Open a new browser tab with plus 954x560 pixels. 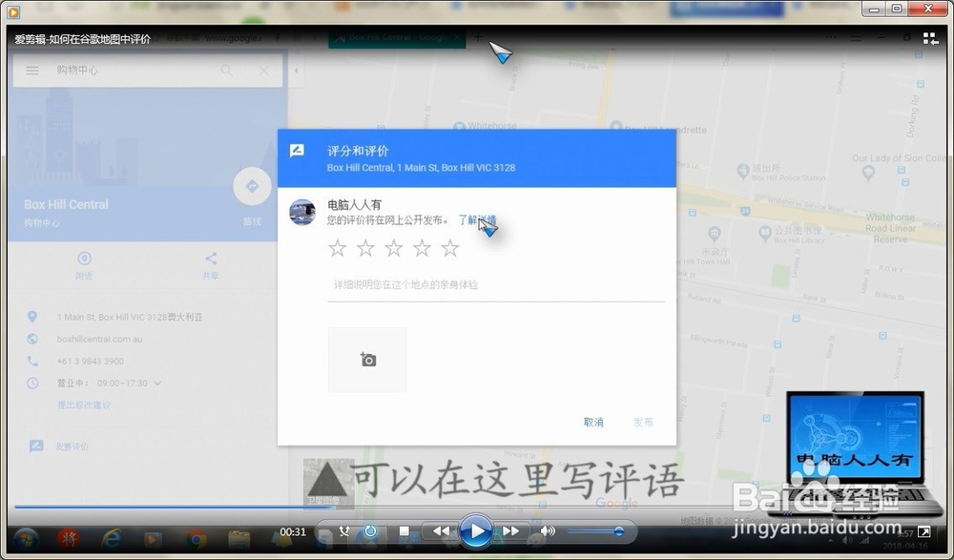click(478, 37)
